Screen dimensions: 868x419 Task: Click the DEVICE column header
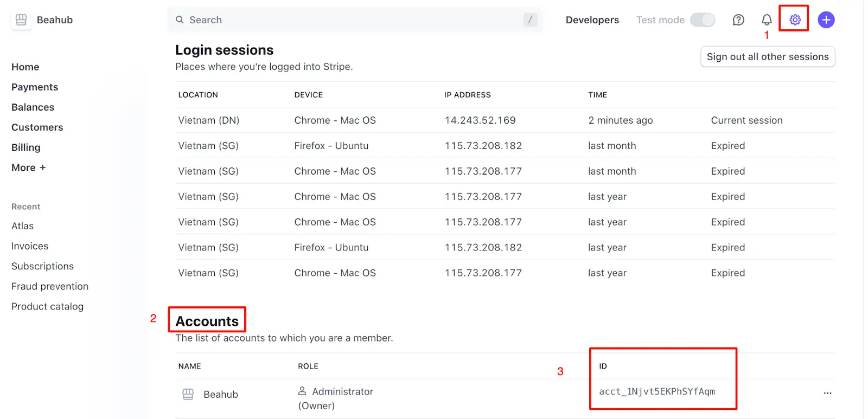pyautogui.click(x=309, y=95)
